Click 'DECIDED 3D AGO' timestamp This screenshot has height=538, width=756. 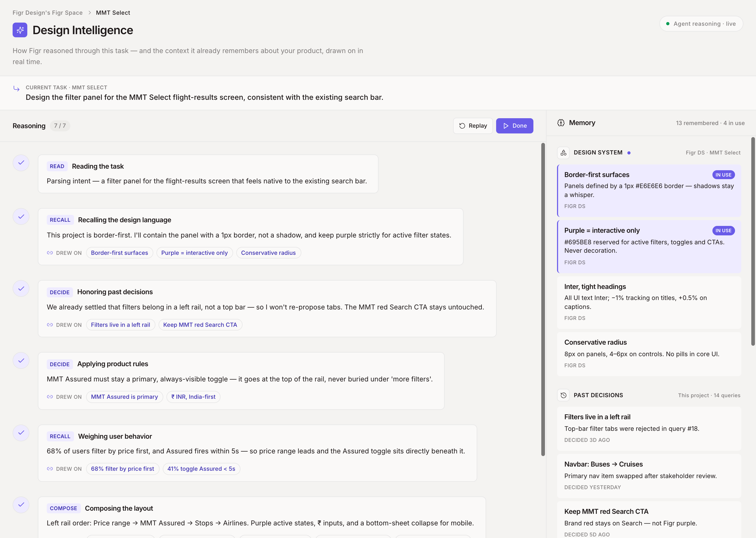(587, 440)
